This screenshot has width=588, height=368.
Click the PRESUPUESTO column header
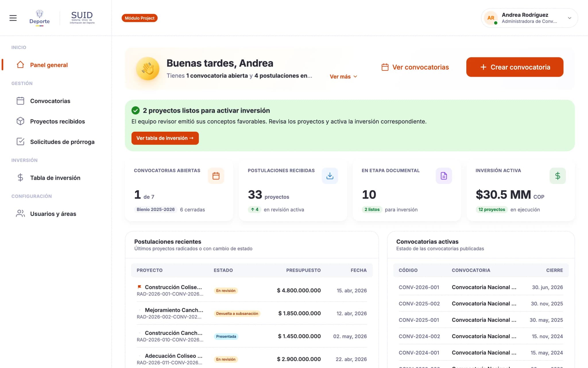tap(303, 270)
